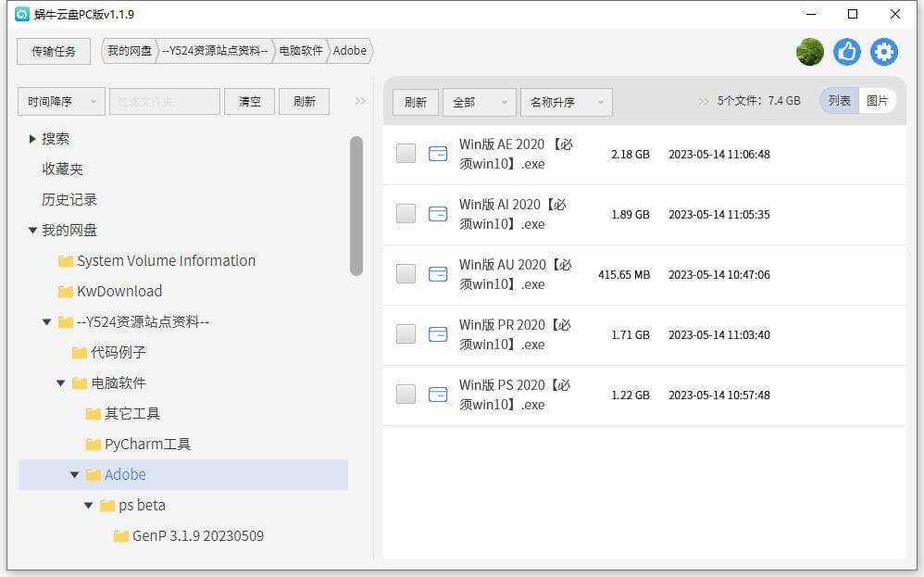The height and width of the screenshot is (577, 924).
Task: Check the box for Win版 AE 2020
Action: point(406,153)
